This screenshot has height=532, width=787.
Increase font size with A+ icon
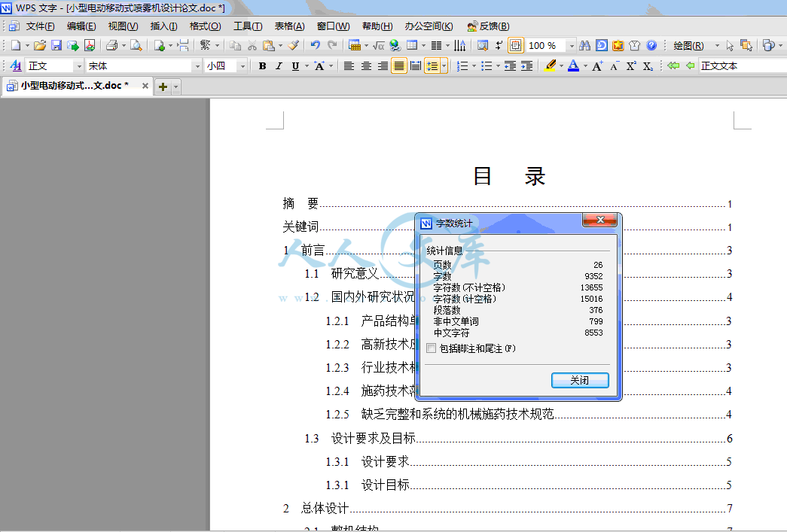[x=597, y=65]
